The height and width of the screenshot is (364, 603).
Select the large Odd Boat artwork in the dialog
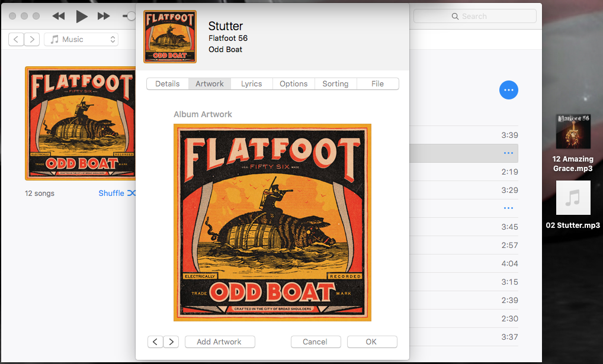(x=272, y=223)
